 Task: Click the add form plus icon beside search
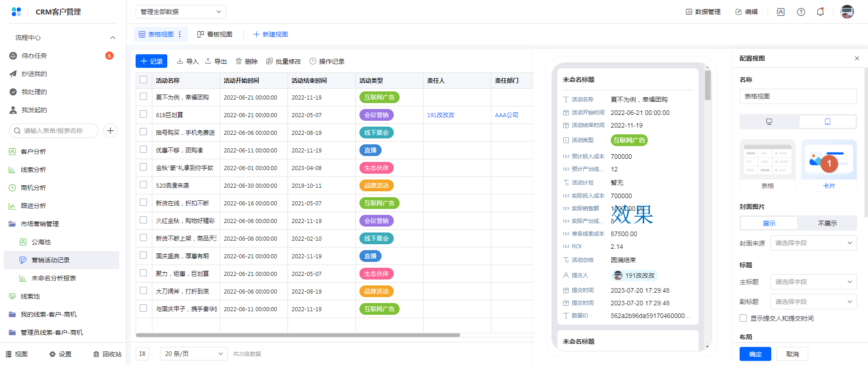pyautogui.click(x=110, y=131)
